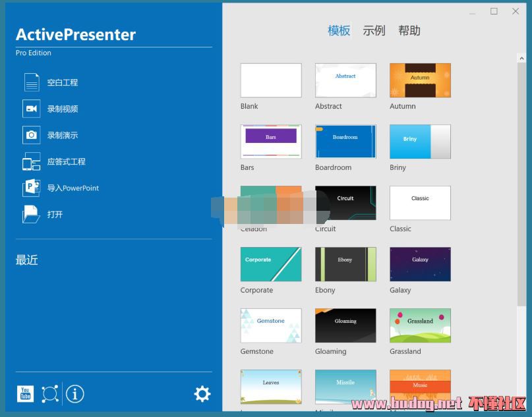Image resolution: width=532 pixels, height=417 pixels.
Task: Click the Gloaming label below the thumbnail
Action: tap(330, 352)
